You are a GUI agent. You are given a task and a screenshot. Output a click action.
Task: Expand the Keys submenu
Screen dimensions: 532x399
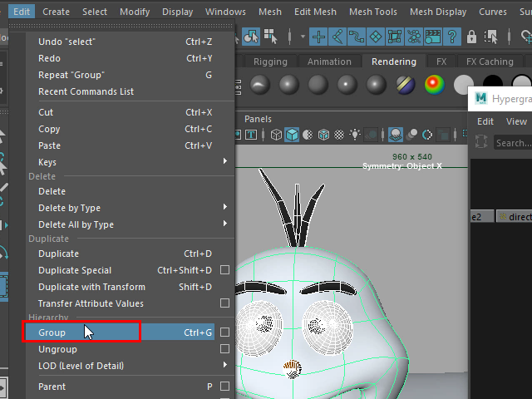pos(224,162)
